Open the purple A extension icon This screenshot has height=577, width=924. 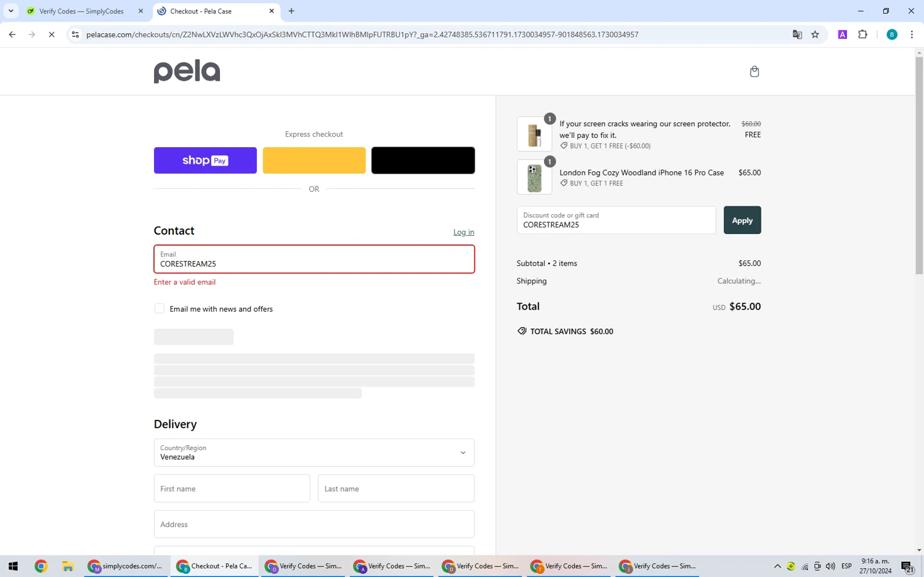coord(843,34)
